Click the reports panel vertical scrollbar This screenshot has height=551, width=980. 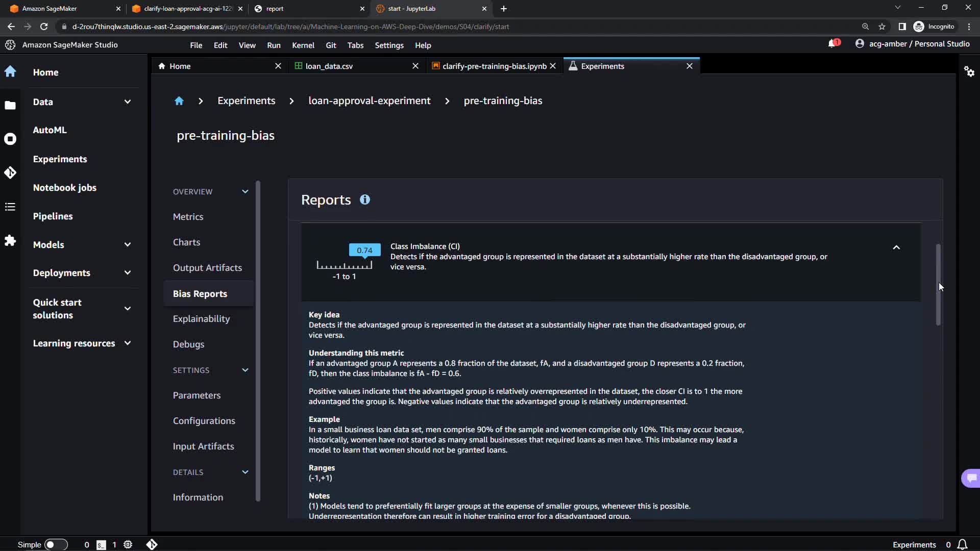point(938,284)
